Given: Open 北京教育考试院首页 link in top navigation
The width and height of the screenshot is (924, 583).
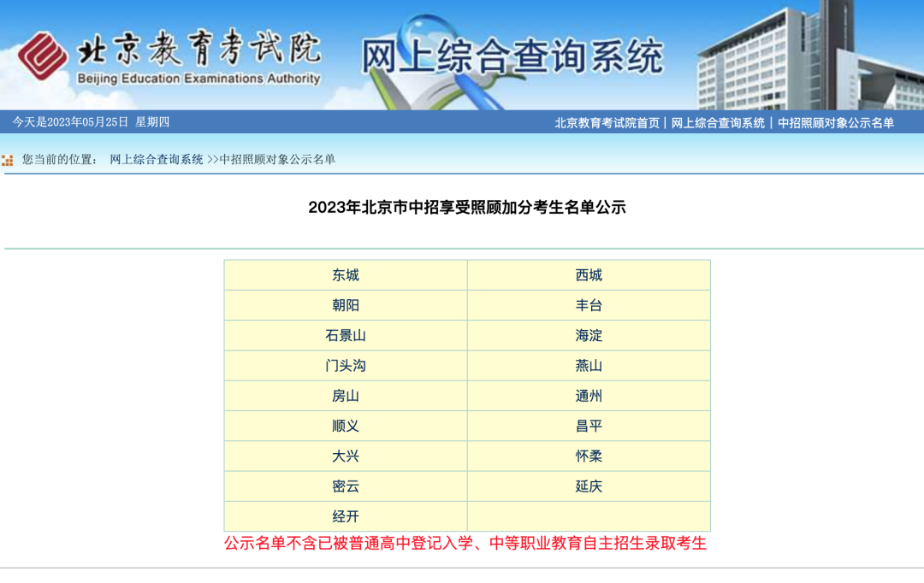Looking at the screenshot, I should coord(607,122).
